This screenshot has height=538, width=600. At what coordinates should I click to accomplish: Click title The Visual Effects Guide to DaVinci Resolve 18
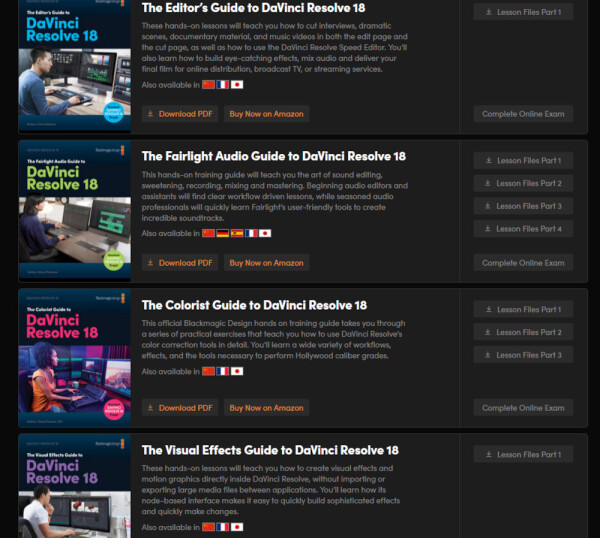(x=270, y=450)
